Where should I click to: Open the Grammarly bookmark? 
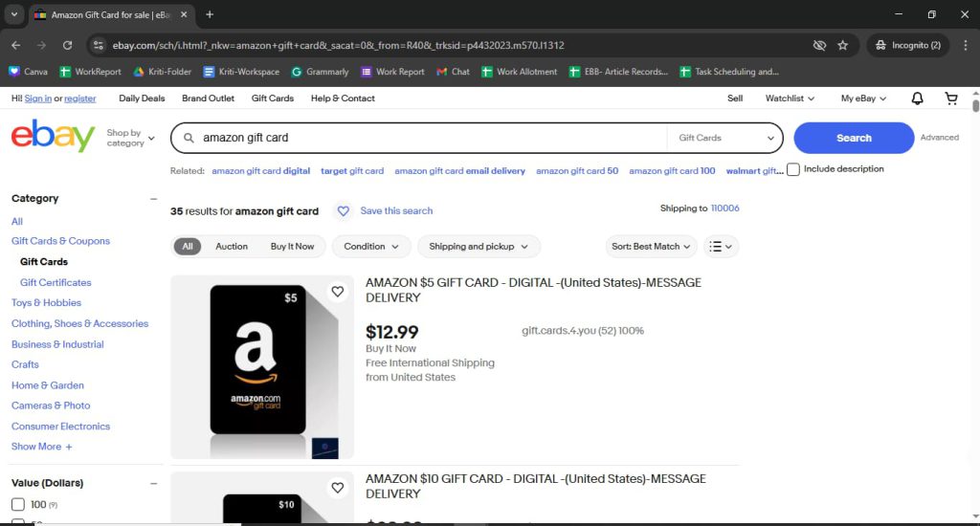(x=320, y=72)
